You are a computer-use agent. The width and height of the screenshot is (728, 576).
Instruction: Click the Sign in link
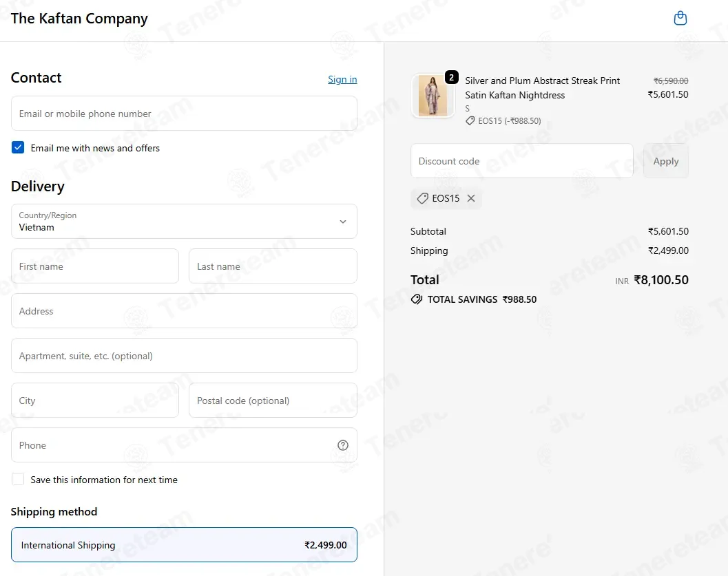point(342,79)
